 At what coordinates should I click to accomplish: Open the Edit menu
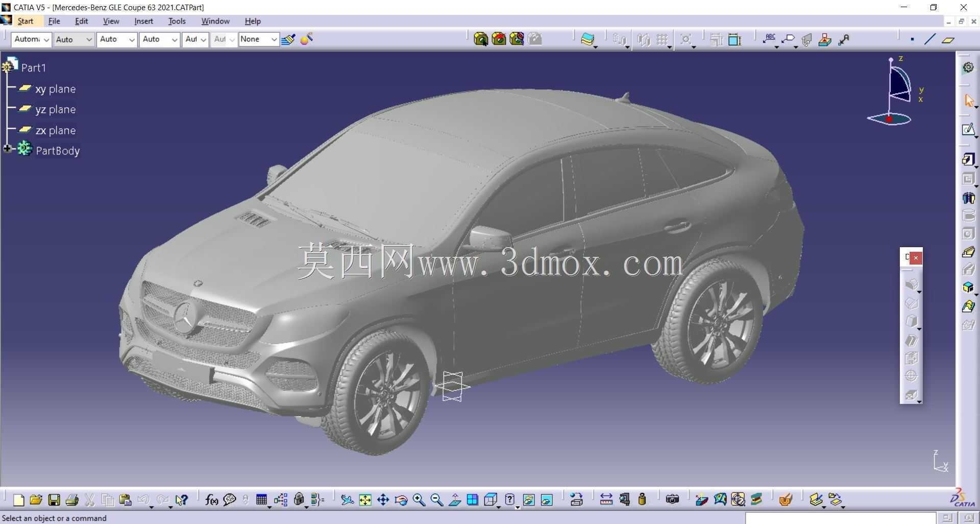81,21
